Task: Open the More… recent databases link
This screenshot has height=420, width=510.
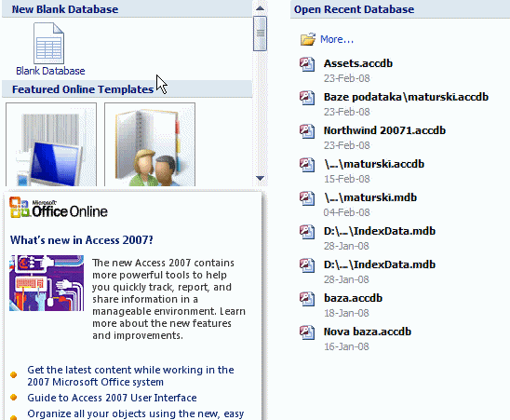Action: pyautogui.click(x=337, y=39)
